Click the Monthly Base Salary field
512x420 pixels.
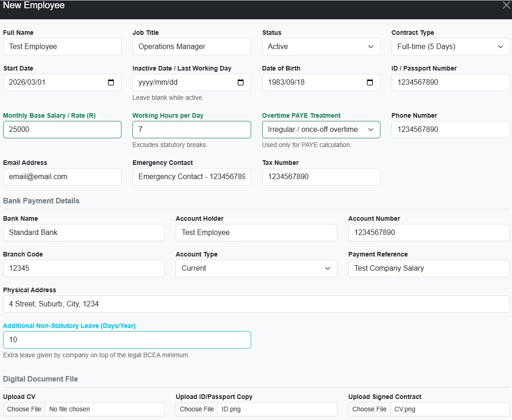(x=62, y=130)
